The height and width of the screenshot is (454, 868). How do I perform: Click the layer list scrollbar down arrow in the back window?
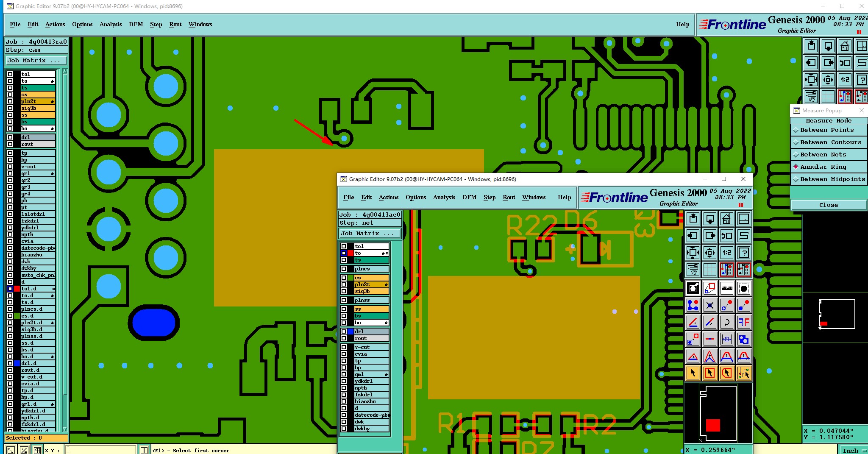65,429
